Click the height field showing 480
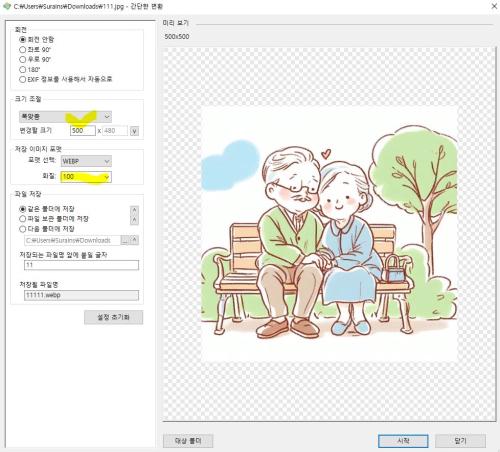This screenshot has width=500, height=452. point(115,131)
